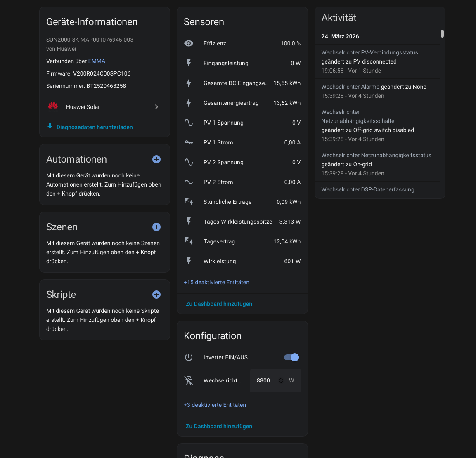The height and width of the screenshot is (458, 476).
Task: Expand the Huawei Solar integration chevron
Action: coord(156,107)
